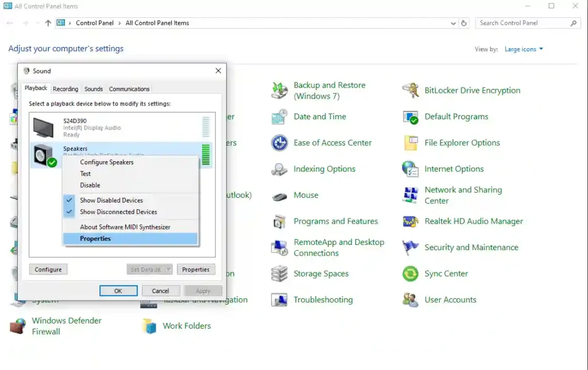Click the S24D390 device name text
This screenshot has width=588, height=370.
pos(75,121)
